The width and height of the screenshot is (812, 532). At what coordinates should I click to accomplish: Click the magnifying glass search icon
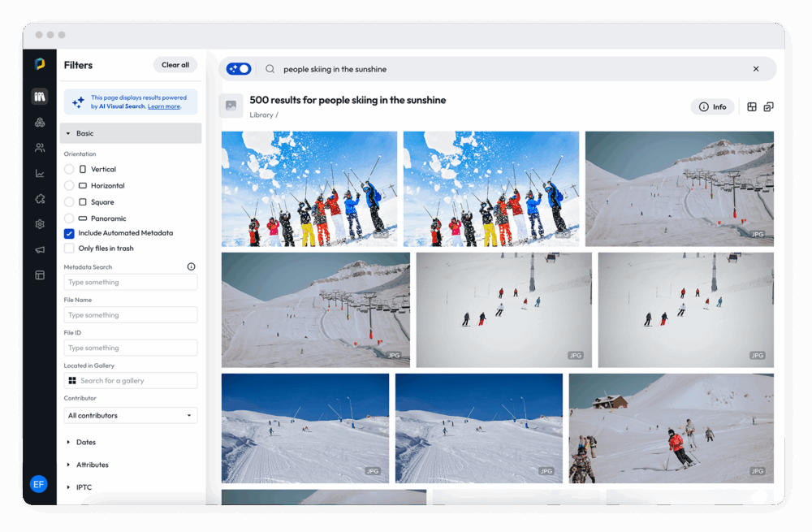(270, 69)
